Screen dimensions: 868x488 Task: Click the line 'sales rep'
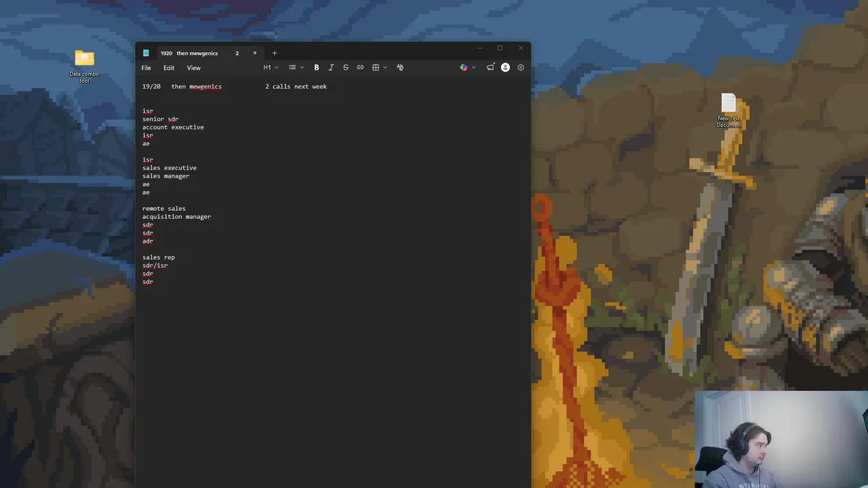pos(159,258)
